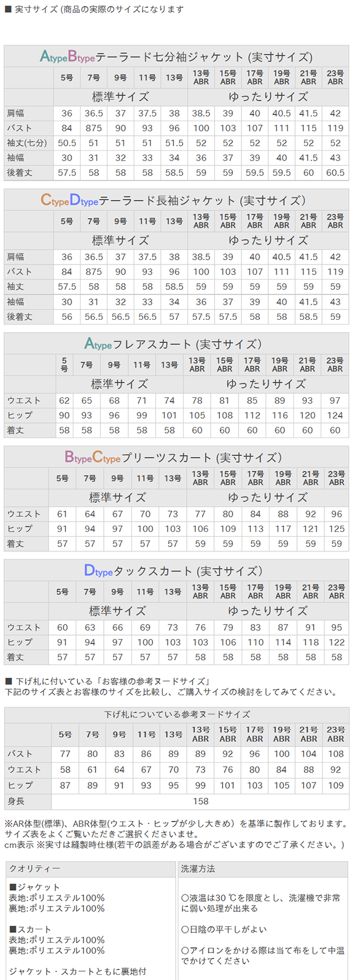
Task: Select ゆったりサイズ in the 七分袖ジャケット table
Action: click(268, 97)
